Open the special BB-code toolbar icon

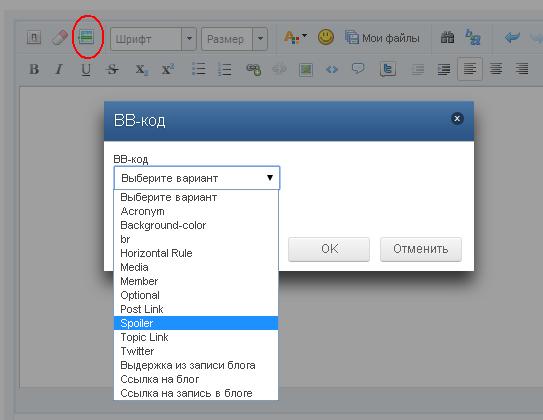[x=86, y=37]
